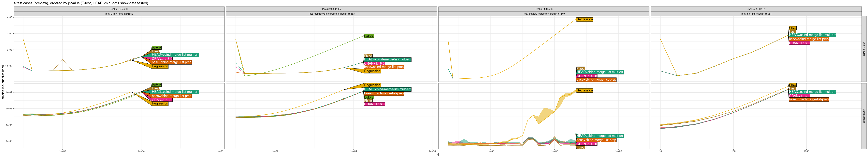Click "Fixed" label in DT[by] seconds panel

[x=156, y=88]
